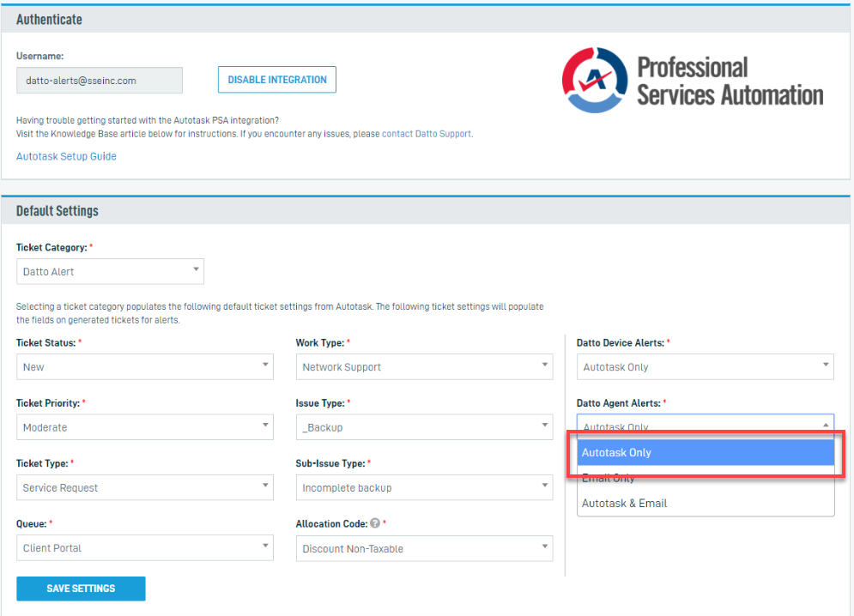Open the Queue dropdown
The image size is (854, 616).
coord(145,548)
